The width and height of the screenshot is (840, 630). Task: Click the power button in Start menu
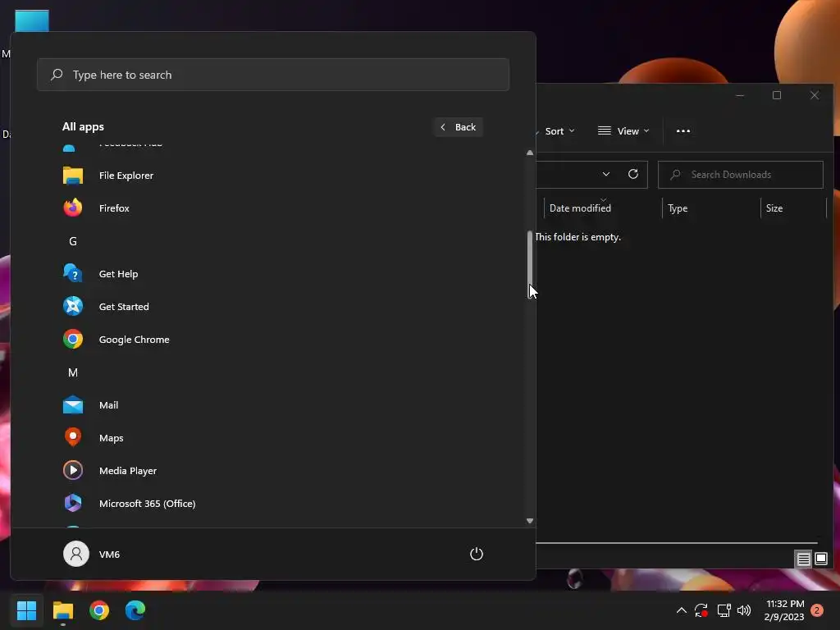pos(477,554)
